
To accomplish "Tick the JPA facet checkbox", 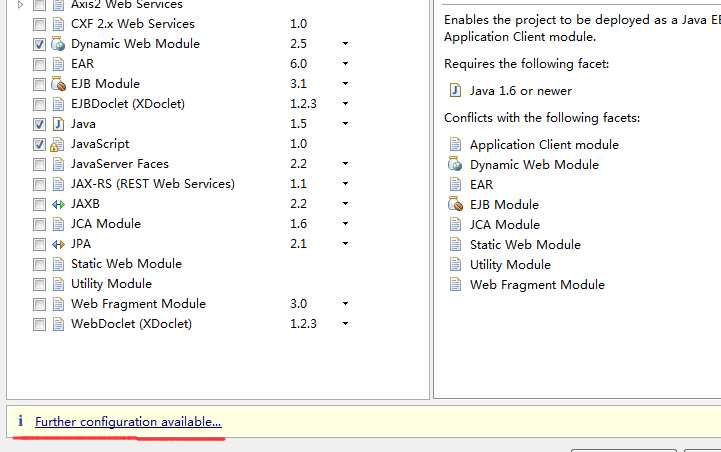I will pyautogui.click(x=39, y=244).
